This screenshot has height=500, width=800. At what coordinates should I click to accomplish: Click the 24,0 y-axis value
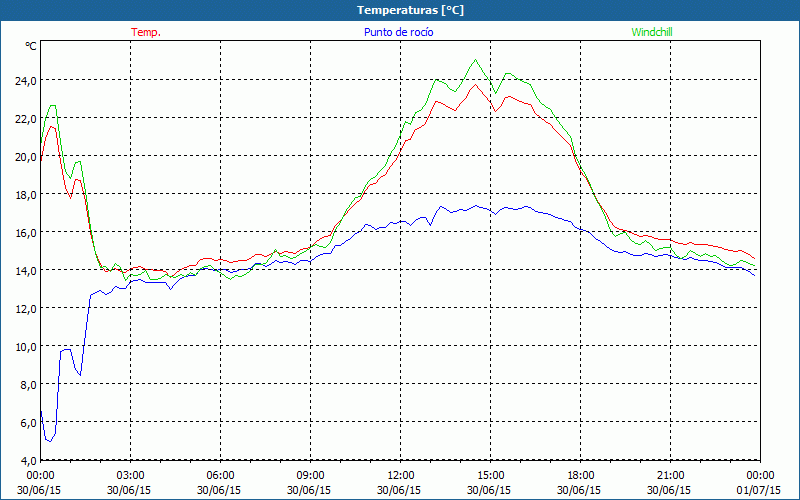(26, 81)
